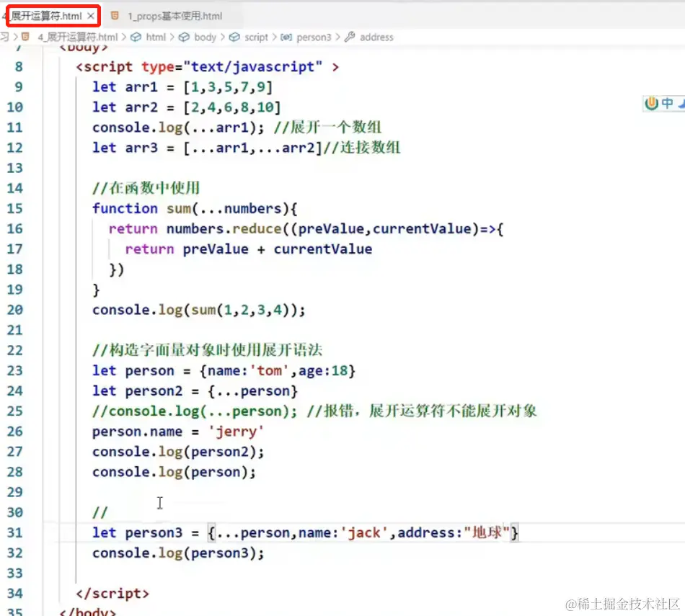Screen dimensions: 685x616
Task: Open the script breadcrumb dropdown
Action: coord(257,37)
